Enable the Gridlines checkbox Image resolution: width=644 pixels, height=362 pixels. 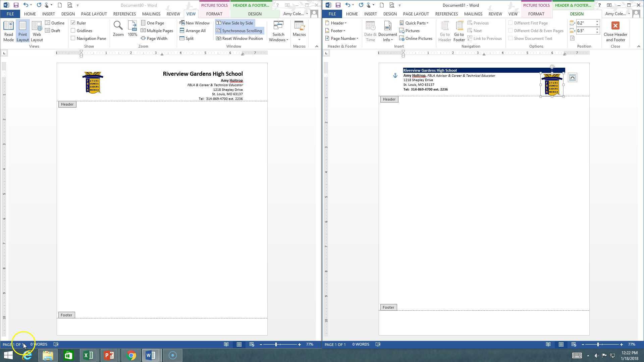73,31
